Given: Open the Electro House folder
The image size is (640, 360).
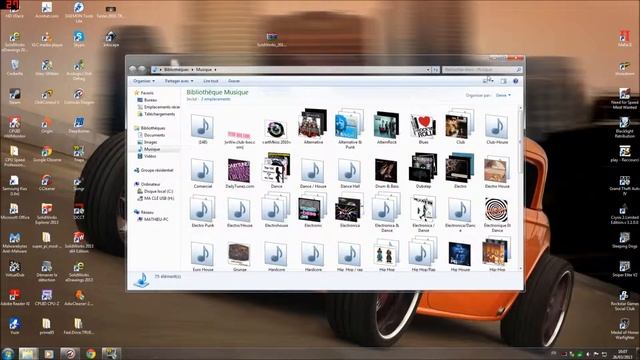Looking at the screenshot, I should (497, 172).
